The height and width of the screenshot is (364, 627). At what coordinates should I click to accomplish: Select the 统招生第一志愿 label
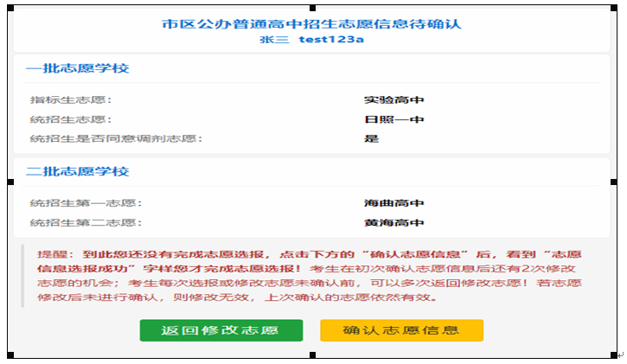[85, 203]
